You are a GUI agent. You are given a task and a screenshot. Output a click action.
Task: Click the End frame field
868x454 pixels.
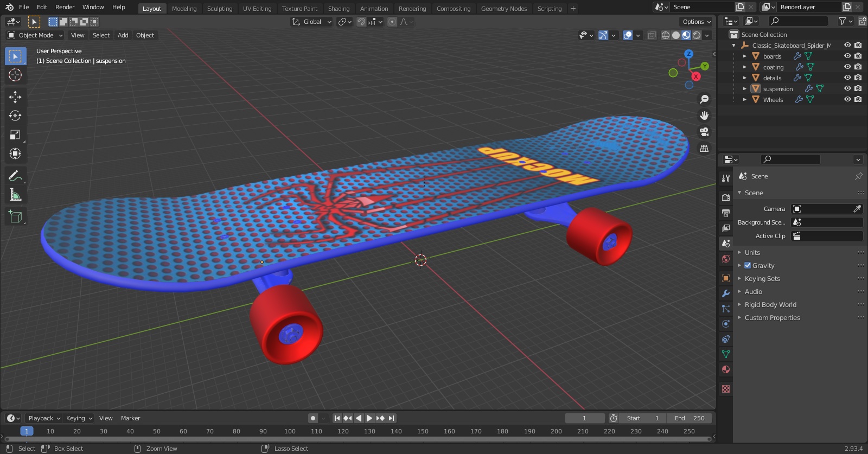click(x=690, y=418)
